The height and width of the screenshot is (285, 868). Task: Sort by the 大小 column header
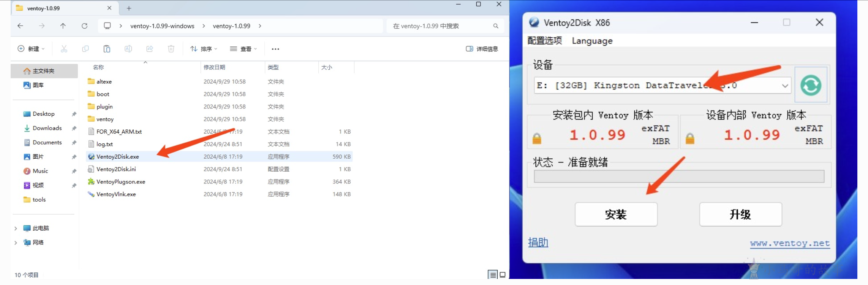coord(327,67)
